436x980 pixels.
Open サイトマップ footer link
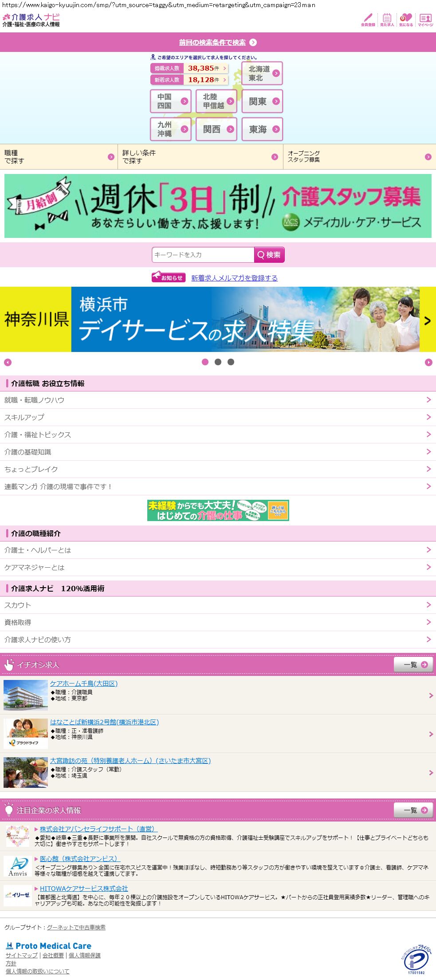[22, 955]
